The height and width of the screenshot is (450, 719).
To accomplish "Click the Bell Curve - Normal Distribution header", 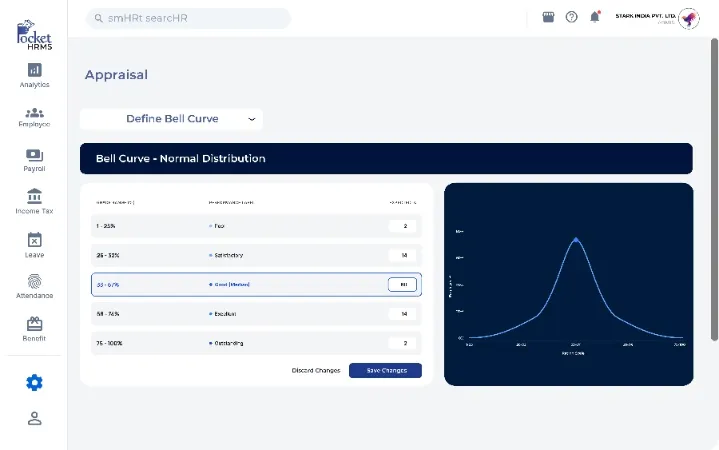I will click(x=386, y=159).
